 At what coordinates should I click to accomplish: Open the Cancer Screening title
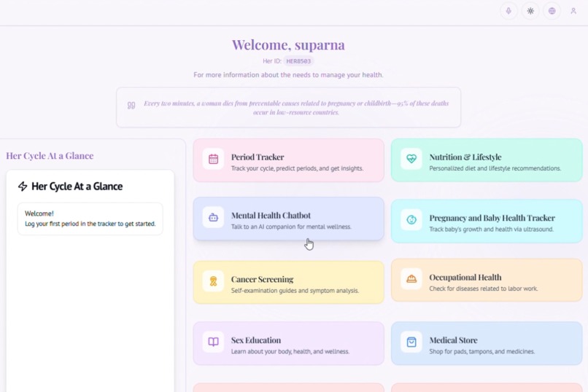point(262,279)
